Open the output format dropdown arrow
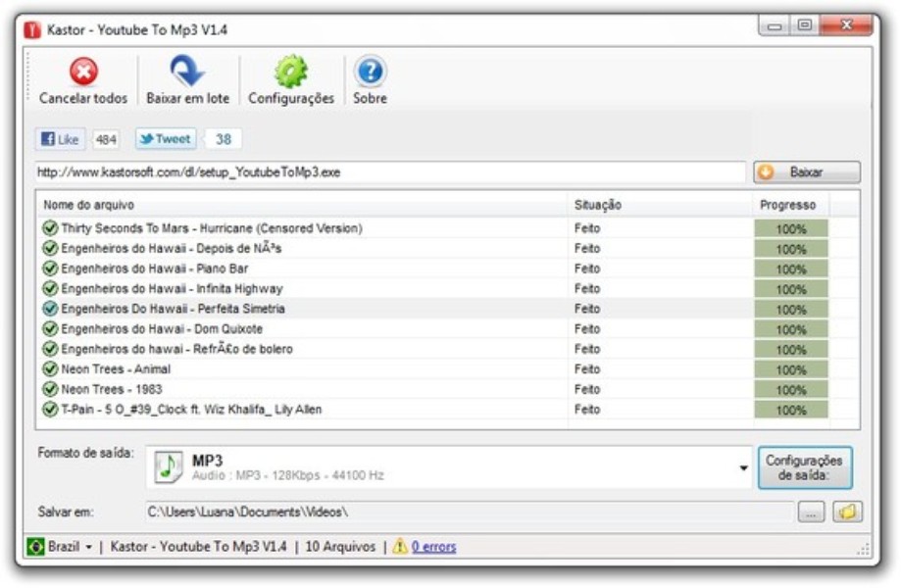 743,467
